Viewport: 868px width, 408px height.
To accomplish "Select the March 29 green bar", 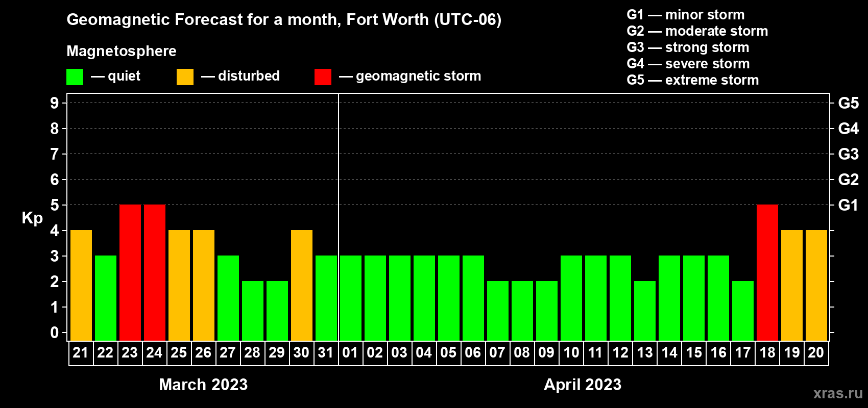I will [277, 311].
